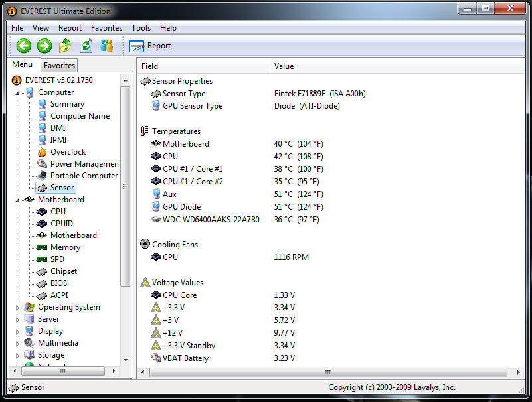The height and width of the screenshot is (402, 532).
Task: Expand the Operating System node
Action: pyautogui.click(x=18, y=308)
